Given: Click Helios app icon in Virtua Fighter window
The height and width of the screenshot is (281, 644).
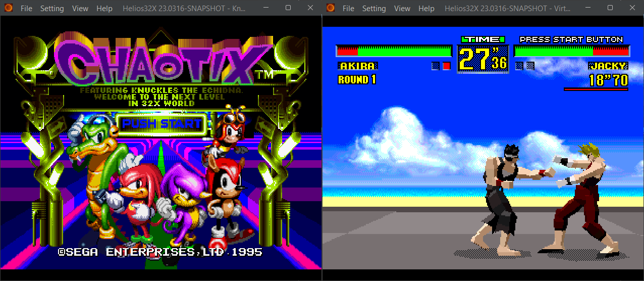Looking at the screenshot, I should coord(331,8).
